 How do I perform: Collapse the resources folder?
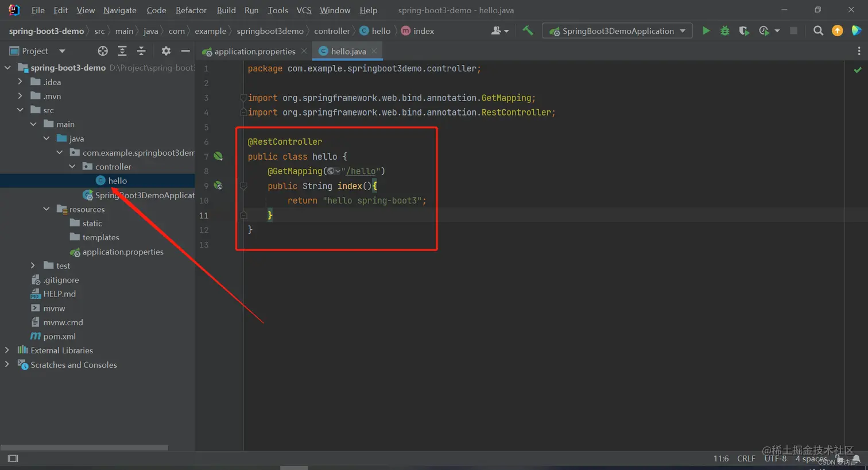pyautogui.click(x=46, y=209)
